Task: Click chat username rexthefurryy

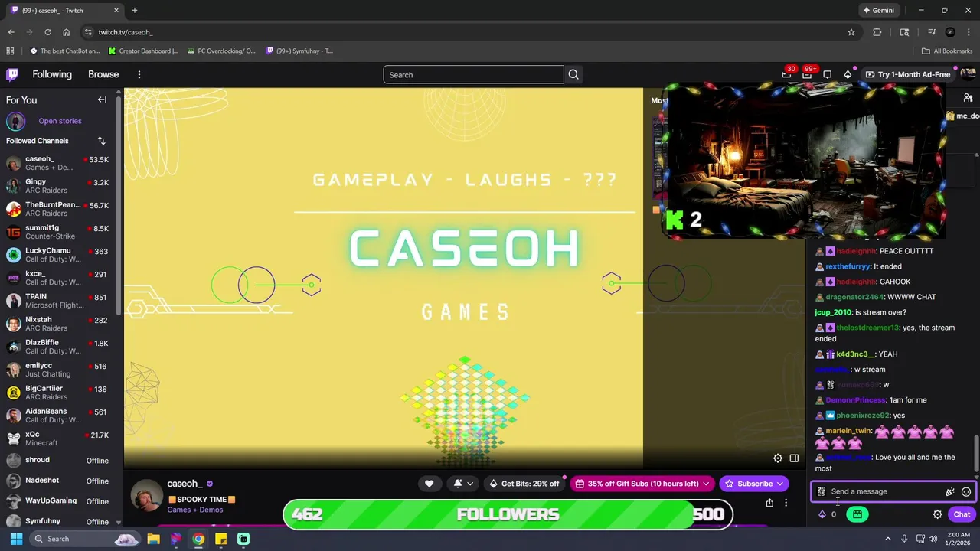Action: pos(848,266)
